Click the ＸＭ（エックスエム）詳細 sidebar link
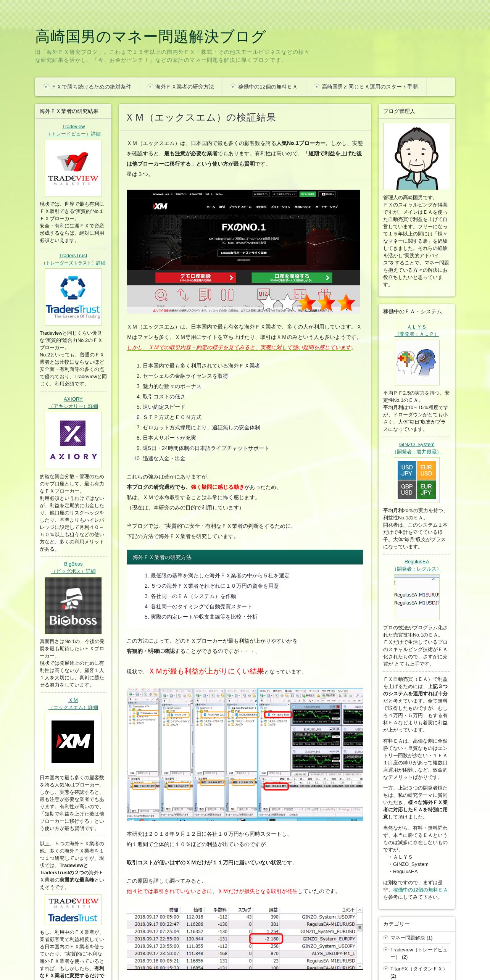The image size is (490, 980). (73, 703)
